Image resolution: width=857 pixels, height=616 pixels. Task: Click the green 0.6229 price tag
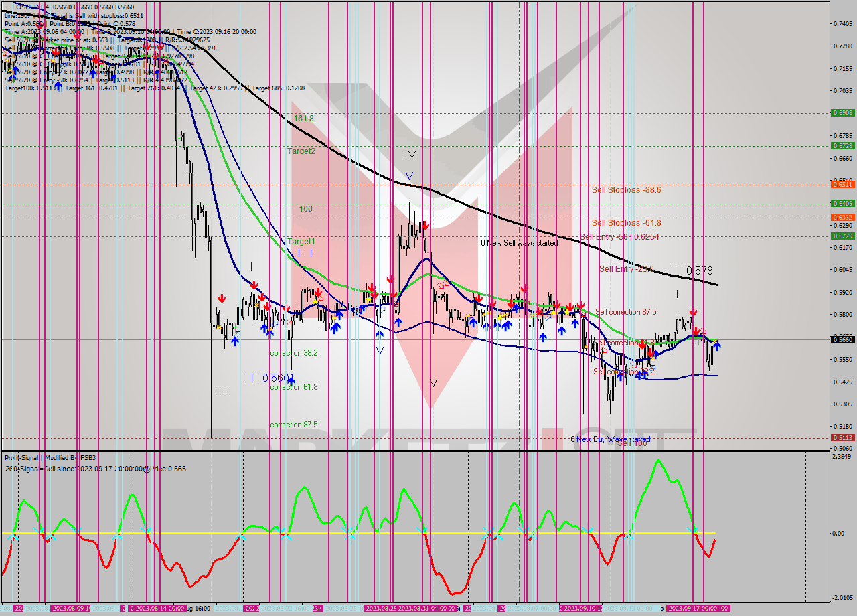[x=842, y=236]
